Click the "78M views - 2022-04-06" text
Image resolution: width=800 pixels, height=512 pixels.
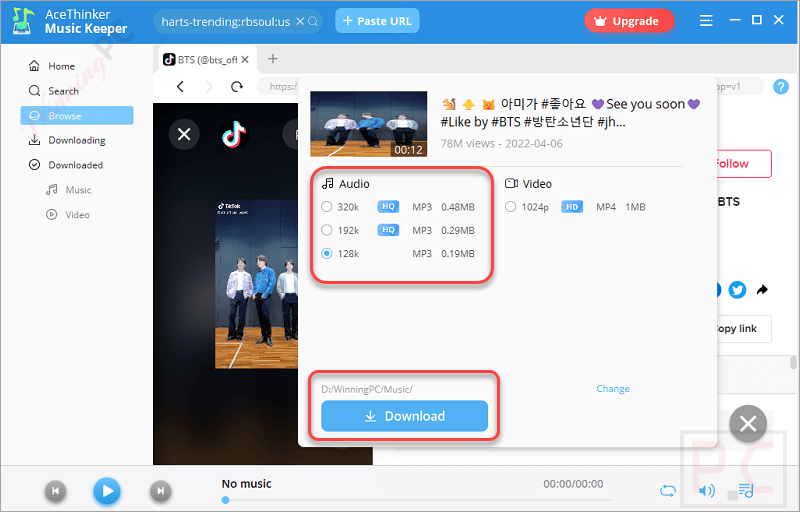[x=502, y=144]
